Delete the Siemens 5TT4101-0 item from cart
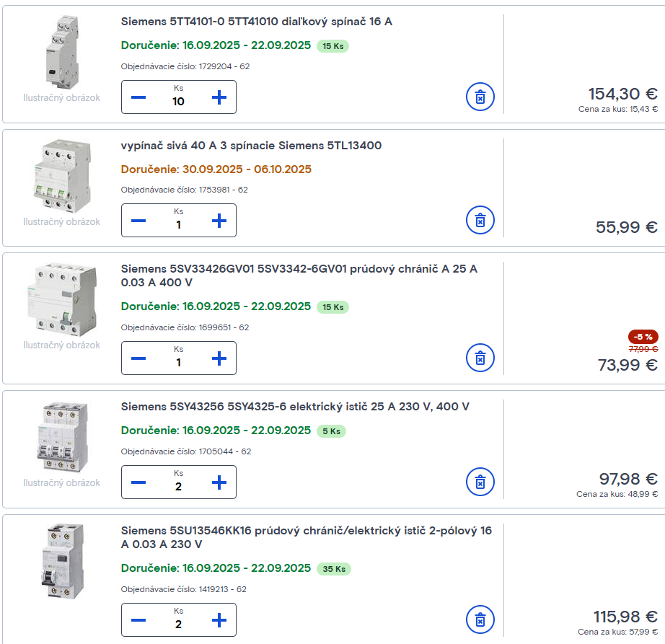The width and height of the screenshot is (665, 644). tap(479, 97)
